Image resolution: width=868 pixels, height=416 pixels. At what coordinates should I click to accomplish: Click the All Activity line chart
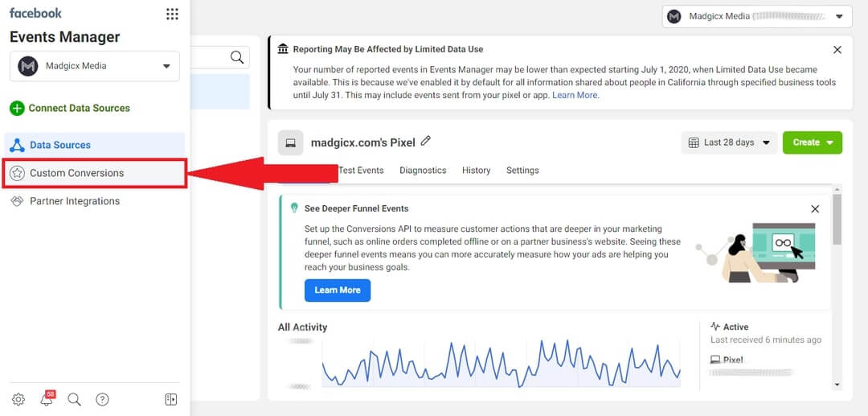(x=501, y=363)
